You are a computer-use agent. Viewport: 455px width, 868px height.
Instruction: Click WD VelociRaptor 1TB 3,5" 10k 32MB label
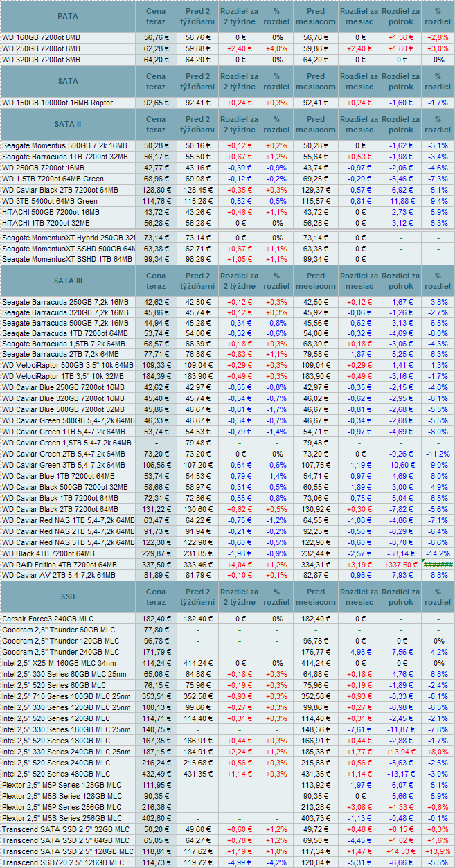point(64,375)
